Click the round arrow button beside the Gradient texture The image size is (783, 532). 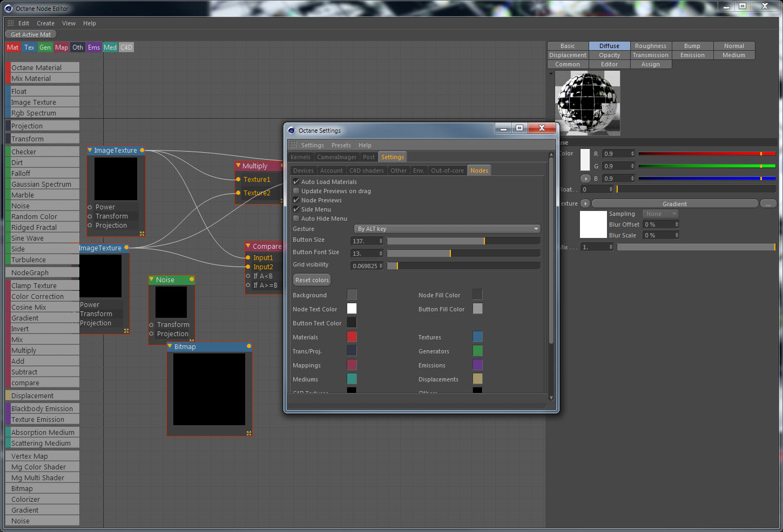tap(585, 203)
